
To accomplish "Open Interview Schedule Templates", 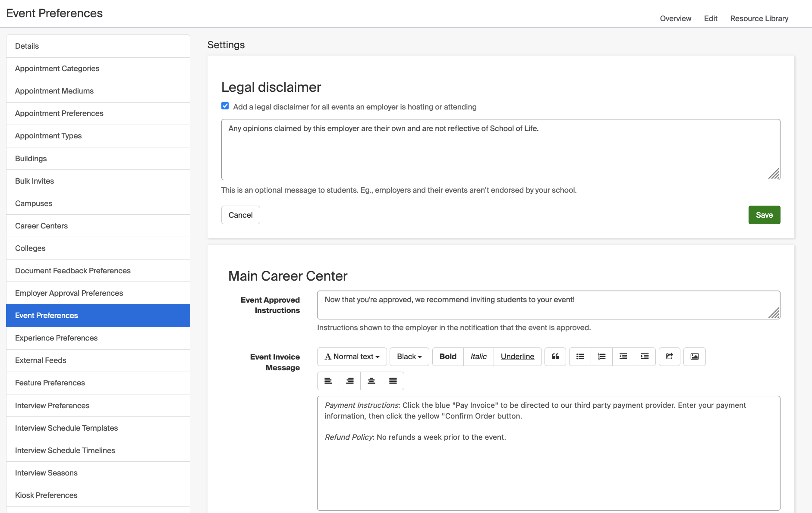I will click(x=98, y=428).
